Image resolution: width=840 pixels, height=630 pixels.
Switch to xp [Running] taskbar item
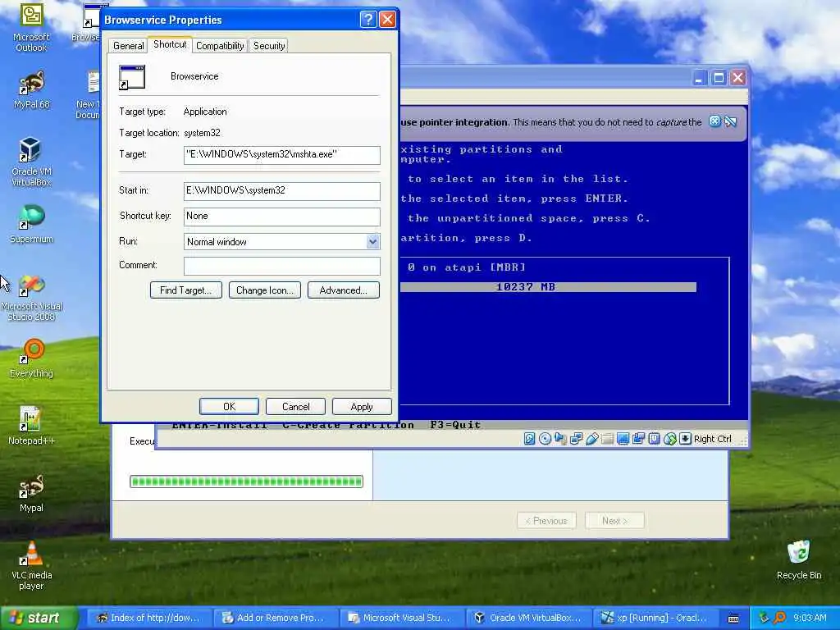[655, 618]
